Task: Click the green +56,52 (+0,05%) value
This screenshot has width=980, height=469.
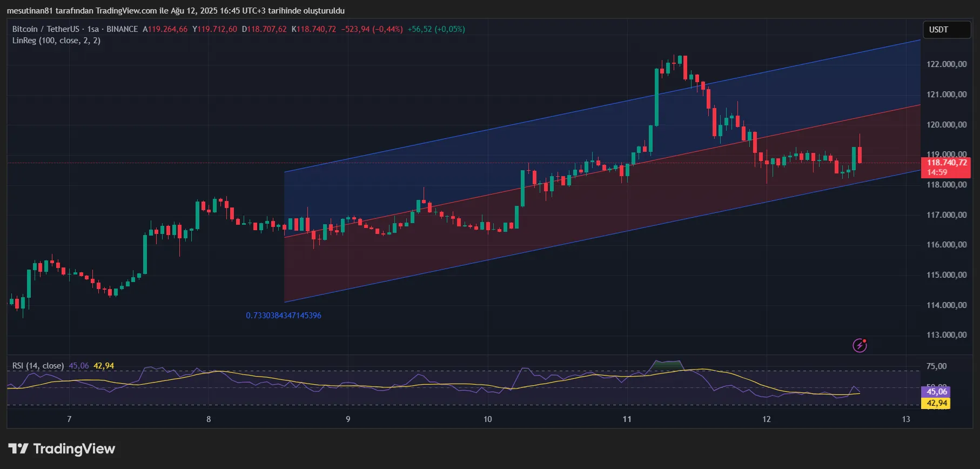Action: [436, 29]
